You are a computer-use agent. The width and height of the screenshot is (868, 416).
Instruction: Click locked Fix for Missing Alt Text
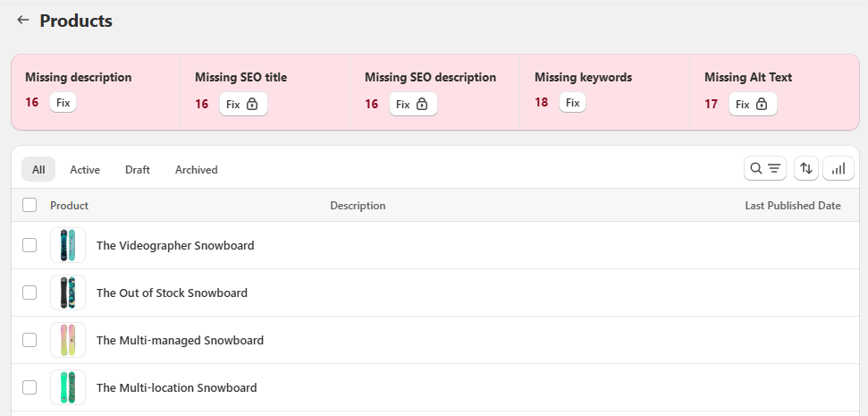pos(751,105)
